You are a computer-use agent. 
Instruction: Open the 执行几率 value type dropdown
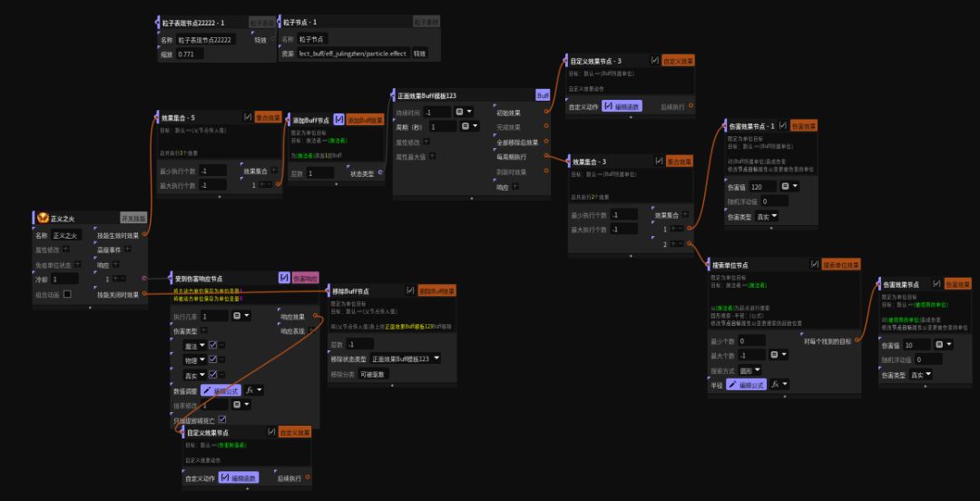241,316
